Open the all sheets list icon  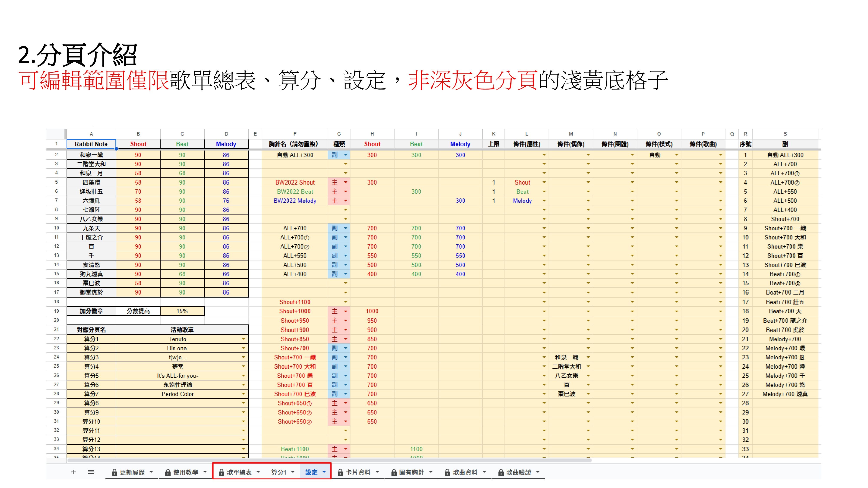click(x=91, y=472)
